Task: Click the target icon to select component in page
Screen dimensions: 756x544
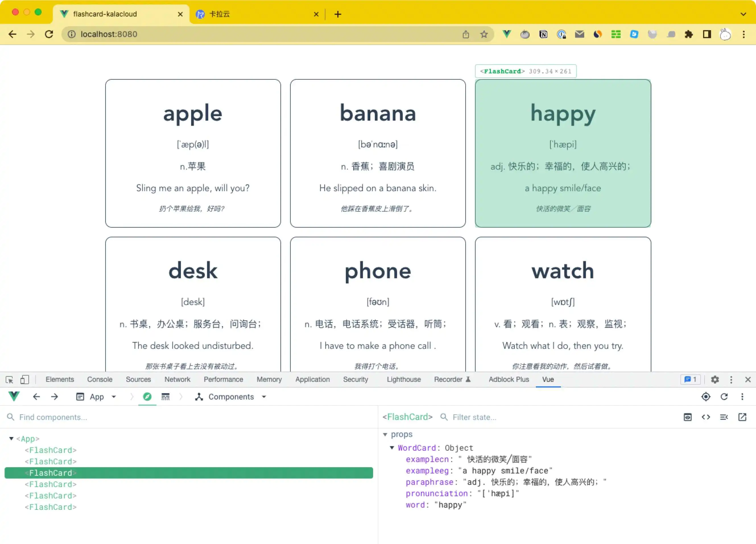Action: [x=706, y=397]
